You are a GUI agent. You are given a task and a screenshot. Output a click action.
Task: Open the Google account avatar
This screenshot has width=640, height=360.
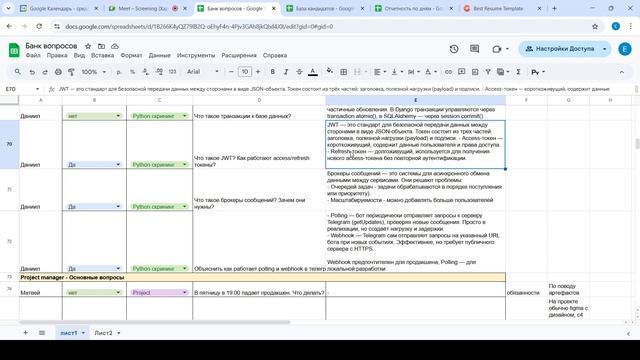(x=624, y=49)
